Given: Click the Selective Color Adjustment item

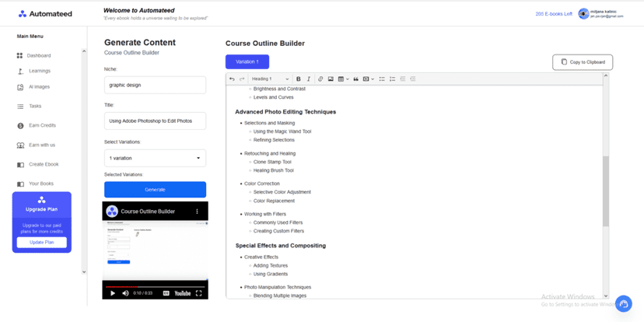Looking at the screenshot, I should (x=282, y=192).
